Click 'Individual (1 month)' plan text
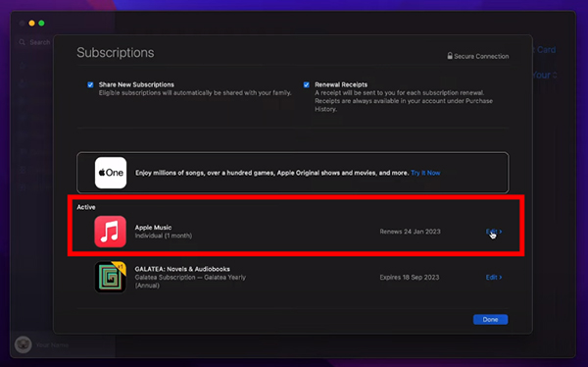 163,236
